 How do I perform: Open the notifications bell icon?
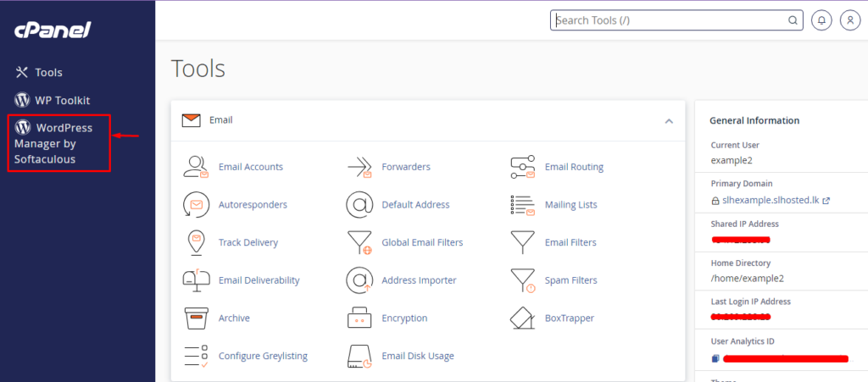tap(821, 20)
